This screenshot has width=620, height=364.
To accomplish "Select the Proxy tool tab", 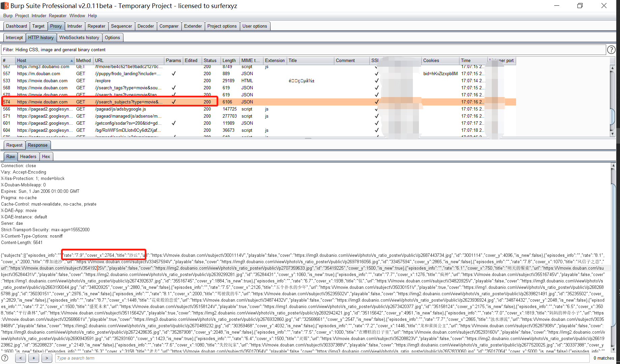I will tap(56, 26).
